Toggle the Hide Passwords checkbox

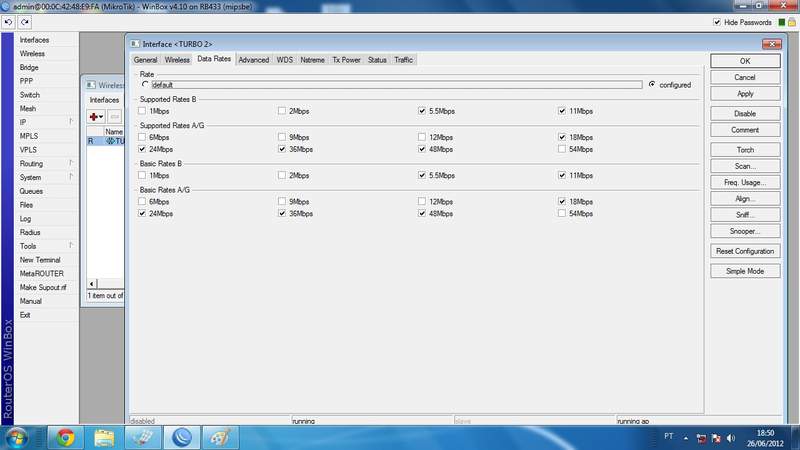[x=717, y=22]
